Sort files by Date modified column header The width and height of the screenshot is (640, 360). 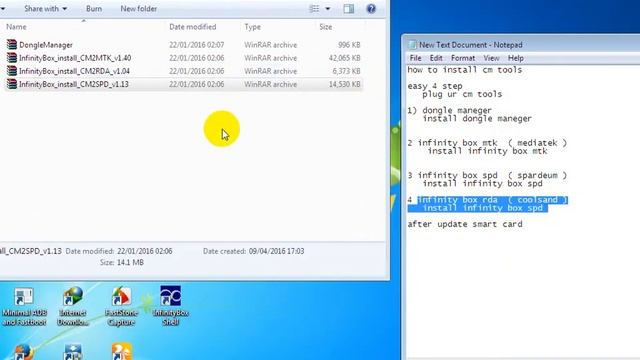pos(193,27)
